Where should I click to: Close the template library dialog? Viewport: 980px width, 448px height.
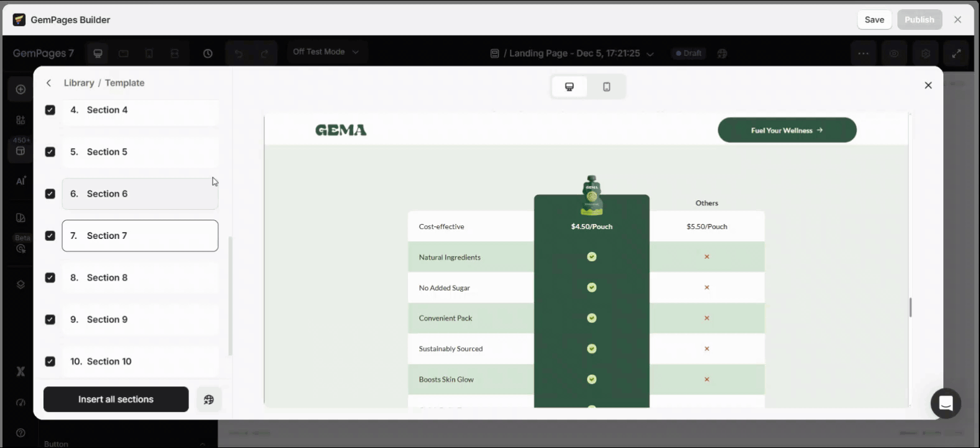[928, 85]
